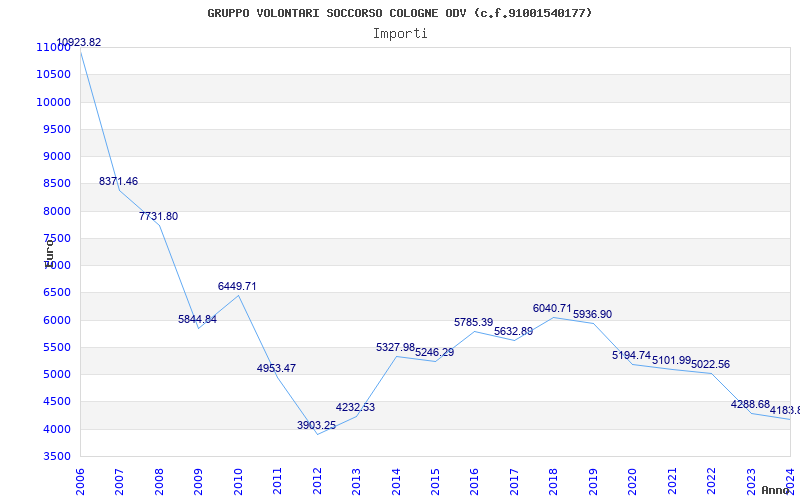Click x-axis year 2018

click(554, 481)
